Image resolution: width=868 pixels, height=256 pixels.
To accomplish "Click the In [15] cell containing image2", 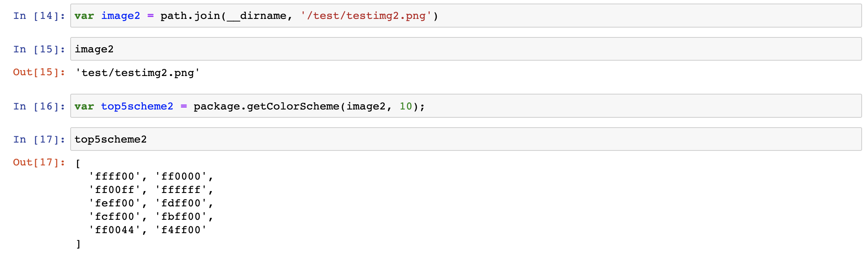I will (466, 49).
